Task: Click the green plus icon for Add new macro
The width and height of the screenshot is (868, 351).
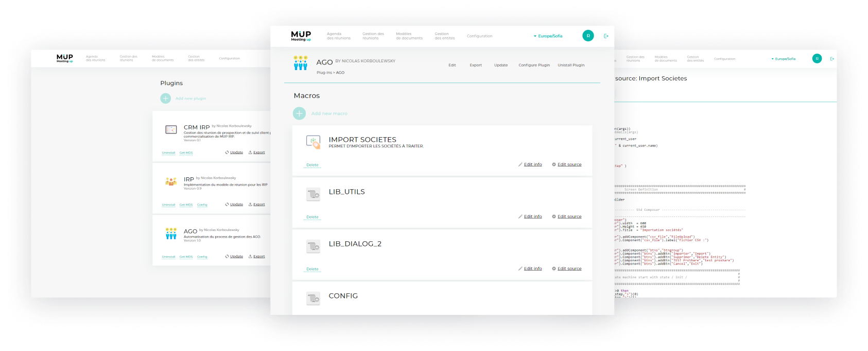Action: 299,113
